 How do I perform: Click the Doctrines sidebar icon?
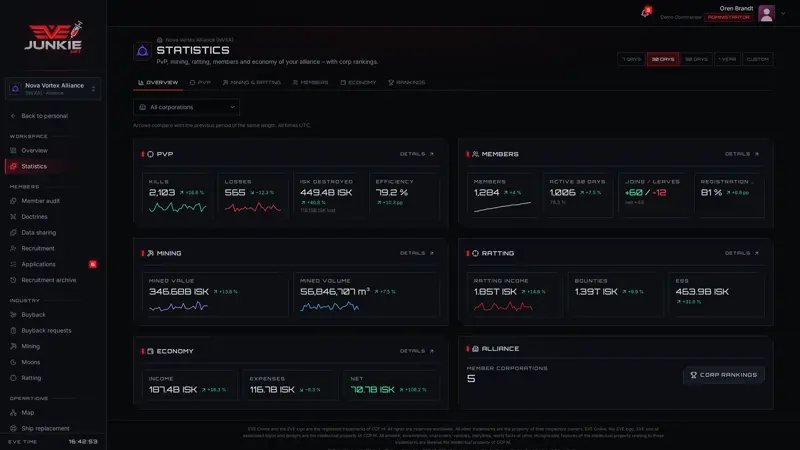(13, 217)
